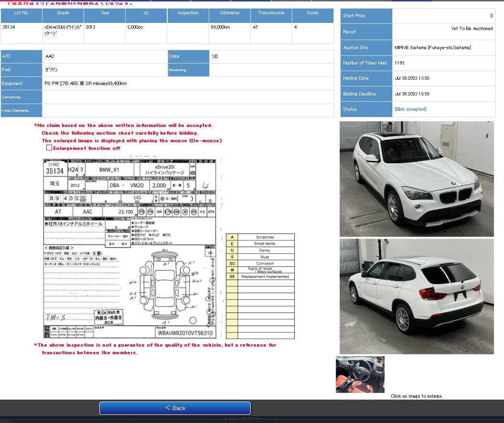Viewport: 504px width, 423px height.
Task: Enlarge the front exterior photo of the X1
Action: [416, 179]
